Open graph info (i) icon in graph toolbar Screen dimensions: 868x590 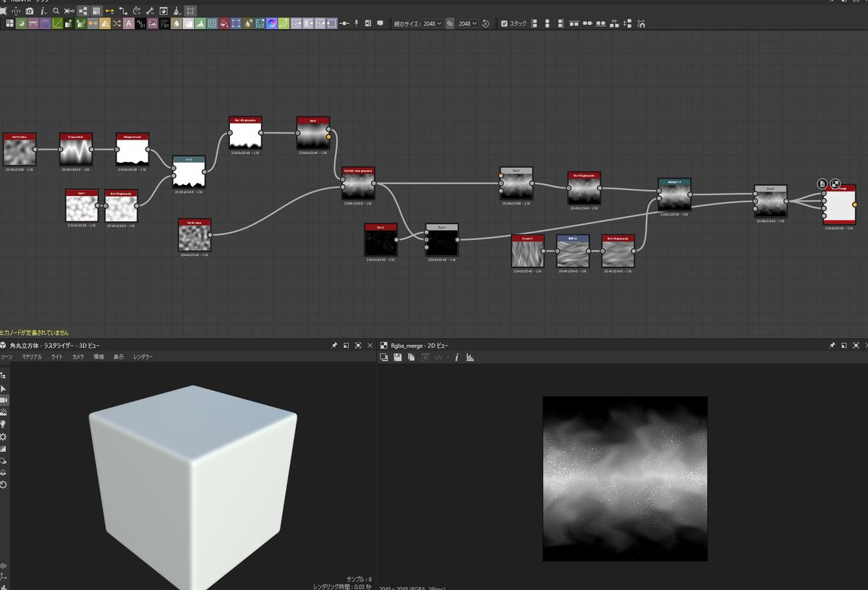coord(43,11)
